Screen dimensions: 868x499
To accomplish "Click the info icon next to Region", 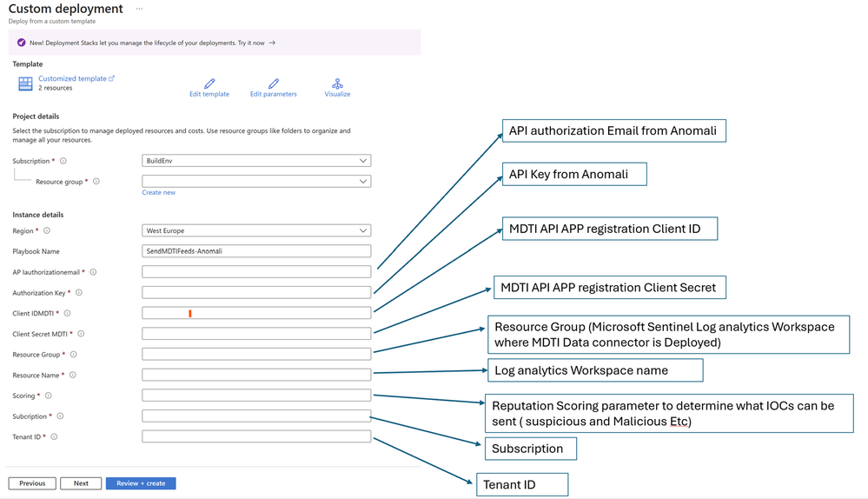I will pyautogui.click(x=47, y=231).
